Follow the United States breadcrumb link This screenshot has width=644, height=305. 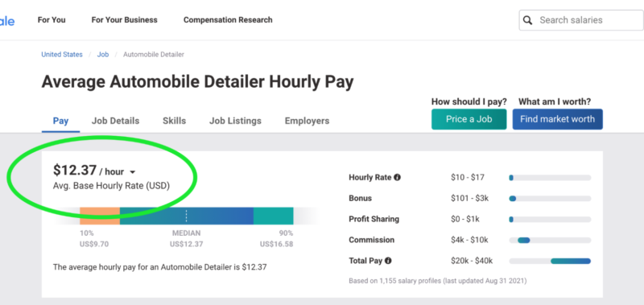(x=62, y=54)
